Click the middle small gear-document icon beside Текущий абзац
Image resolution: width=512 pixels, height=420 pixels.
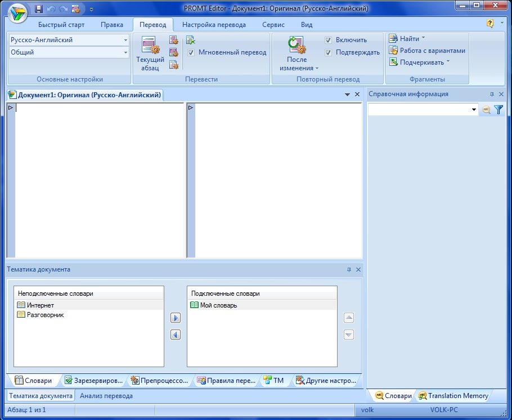coord(174,52)
